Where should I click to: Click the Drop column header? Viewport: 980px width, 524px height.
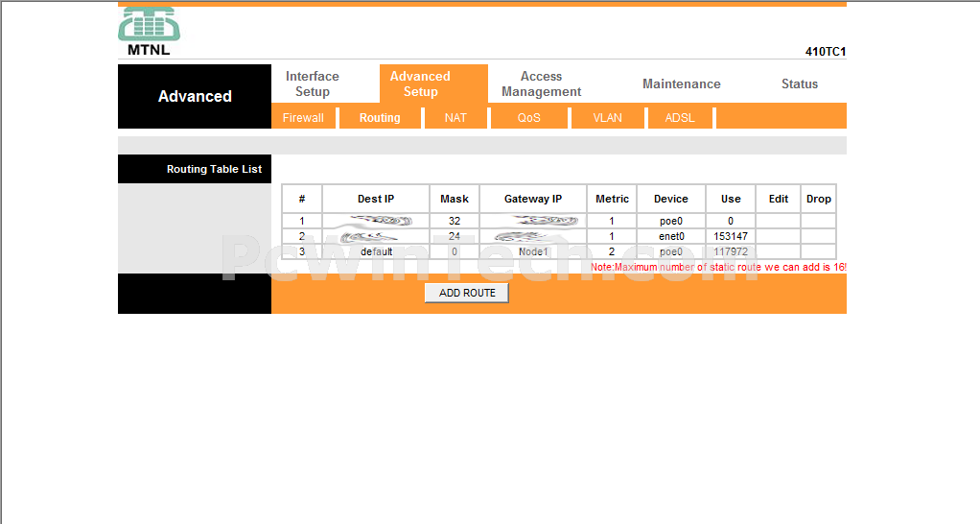[819, 199]
